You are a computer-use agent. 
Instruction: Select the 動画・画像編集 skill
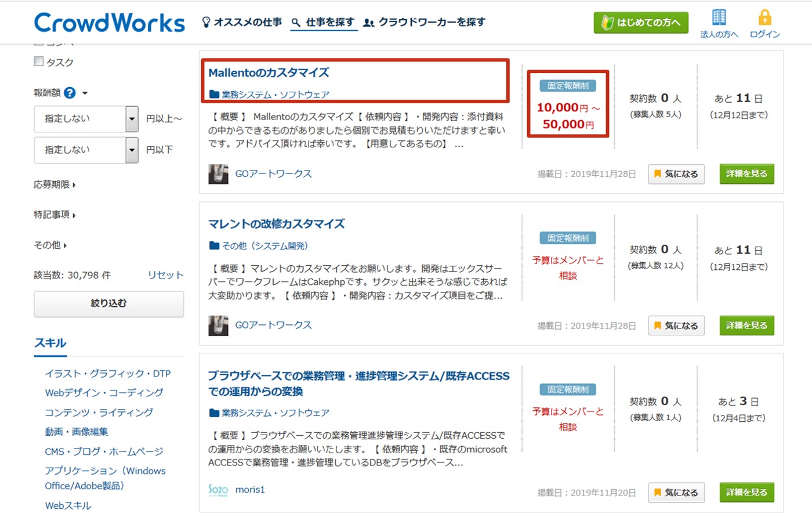coord(77,432)
